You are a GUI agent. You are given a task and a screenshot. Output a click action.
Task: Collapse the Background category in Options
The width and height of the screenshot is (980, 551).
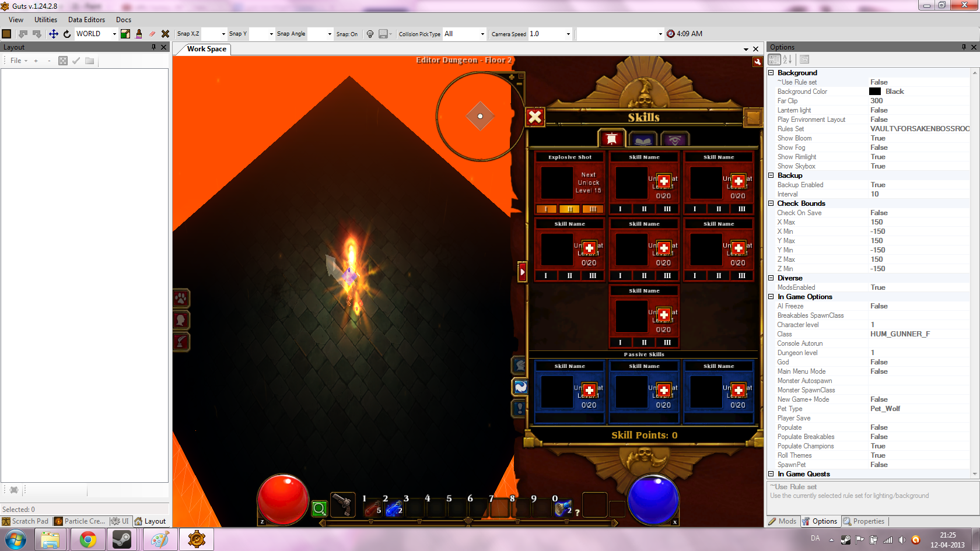pyautogui.click(x=771, y=73)
